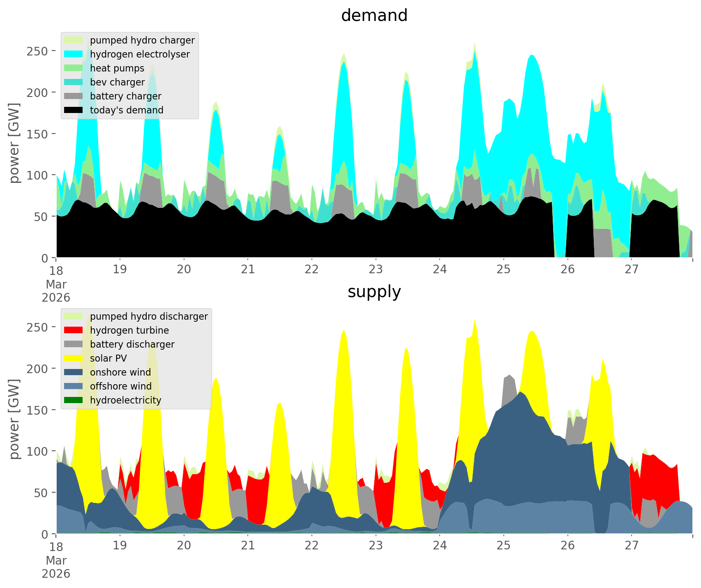Click the pumped hydro charger legend swatch

pos(74,40)
